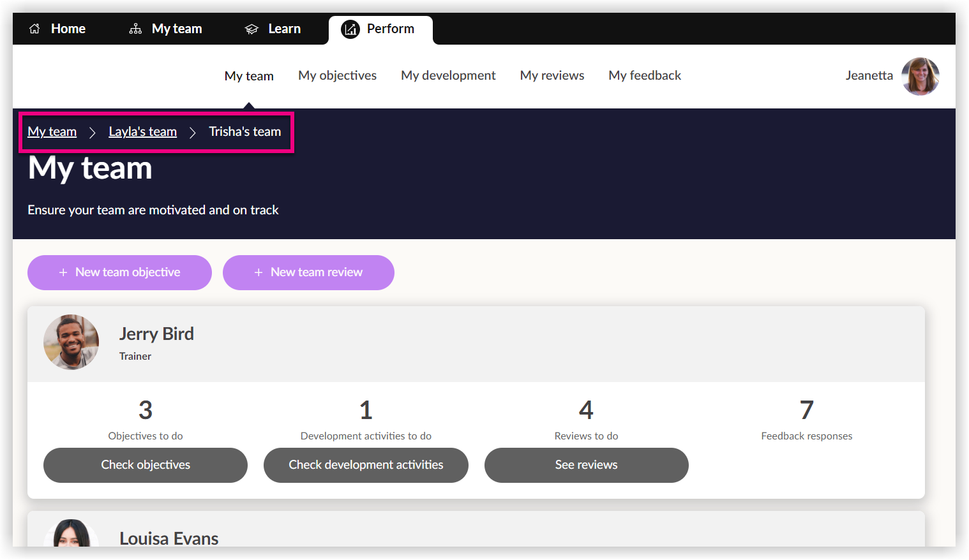
Task: Open Louisa Evans team member card
Action: 169,538
